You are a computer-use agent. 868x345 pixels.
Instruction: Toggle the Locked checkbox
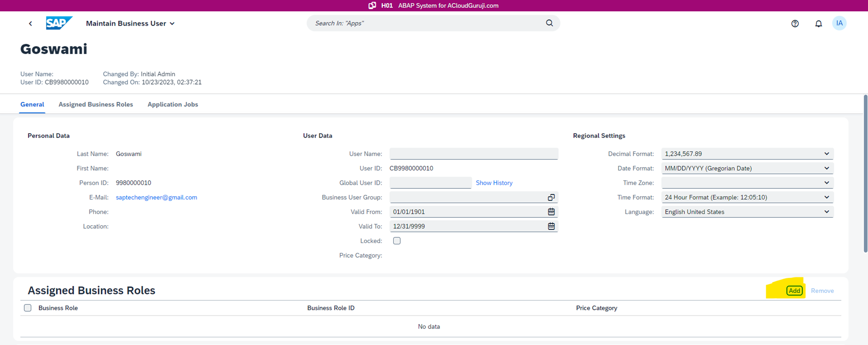click(397, 241)
